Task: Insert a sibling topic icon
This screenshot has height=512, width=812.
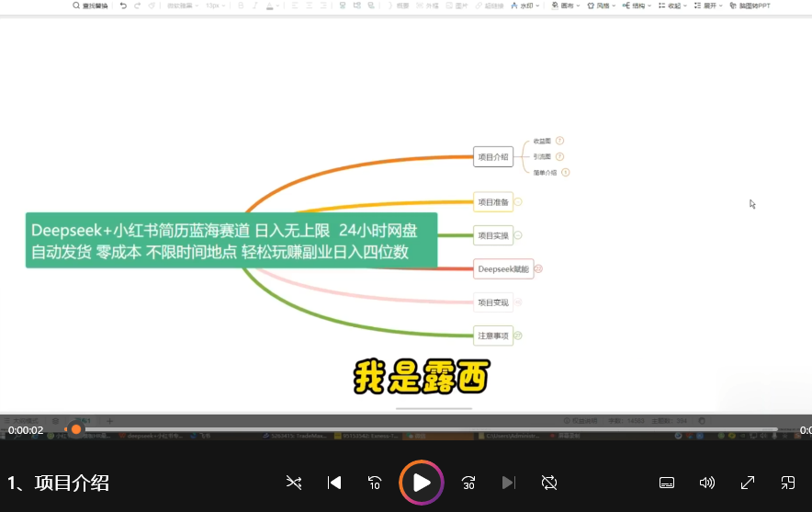Action: pyautogui.click(x=356, y=6)
